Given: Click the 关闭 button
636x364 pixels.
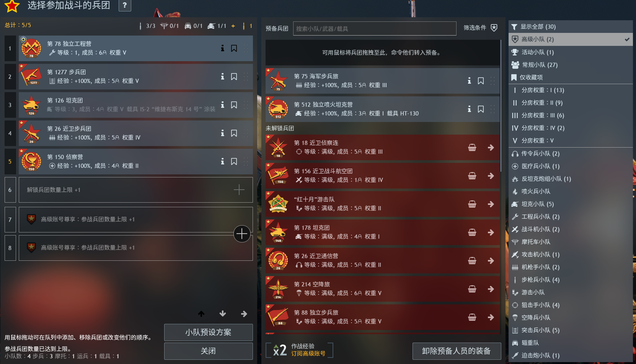Looking at the screenshot, I should tap(209, 351).
